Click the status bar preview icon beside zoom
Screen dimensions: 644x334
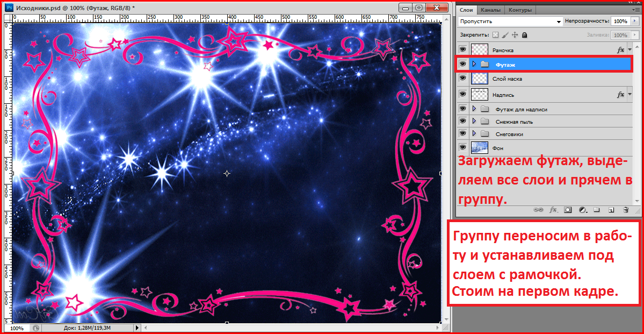coord(36,328)
